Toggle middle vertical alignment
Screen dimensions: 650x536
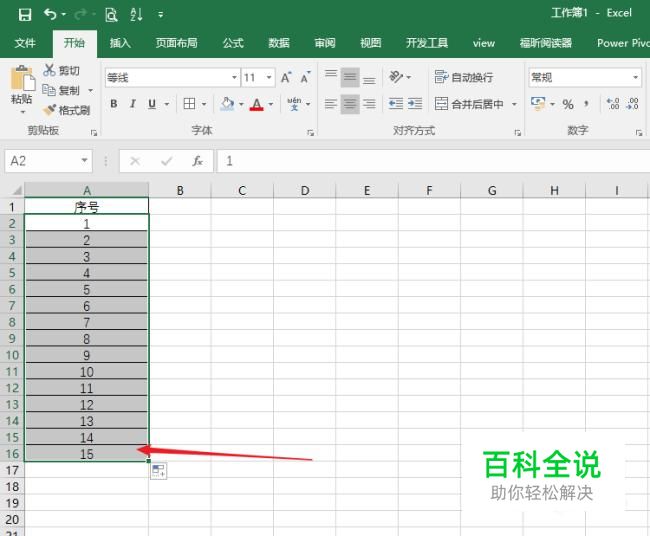coord(350,78)
